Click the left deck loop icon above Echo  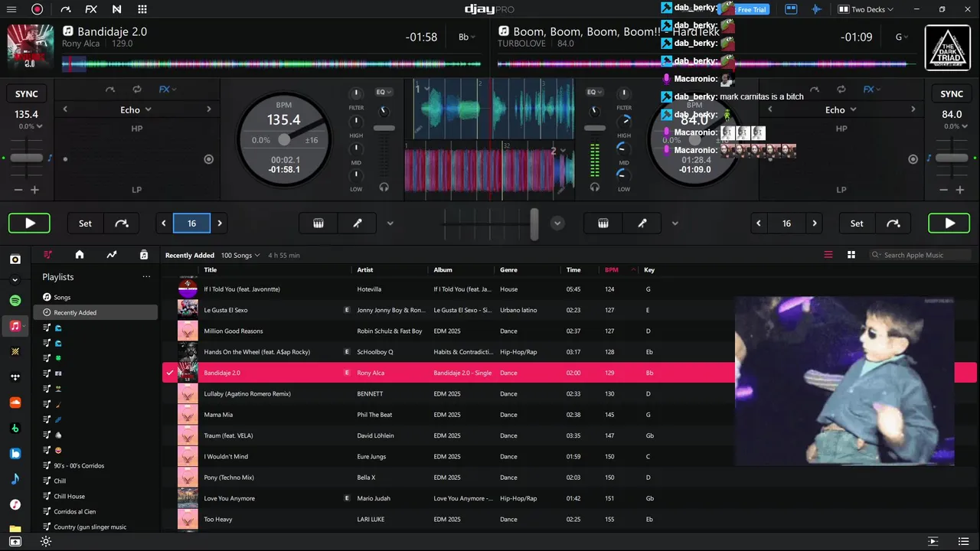[137, 90]
